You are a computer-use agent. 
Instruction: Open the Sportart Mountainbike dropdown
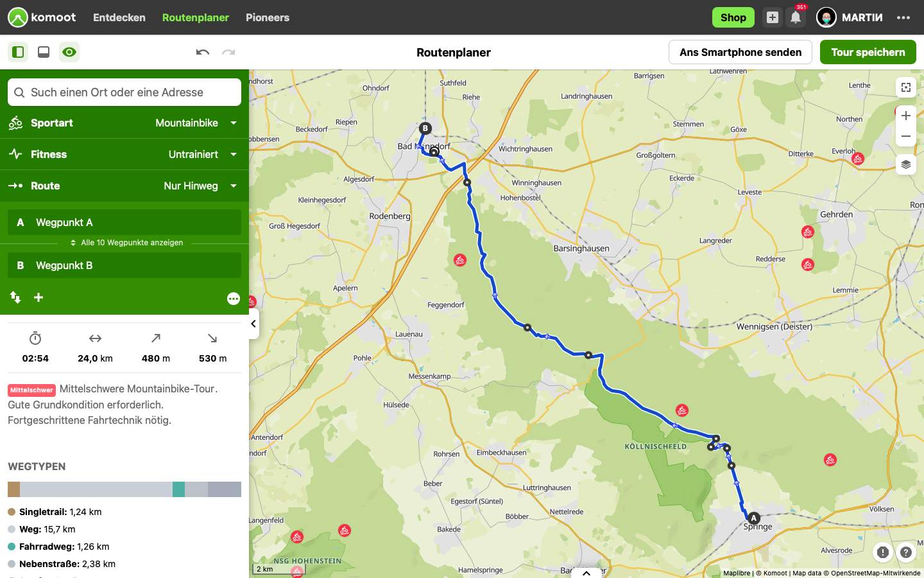[124, 123]
